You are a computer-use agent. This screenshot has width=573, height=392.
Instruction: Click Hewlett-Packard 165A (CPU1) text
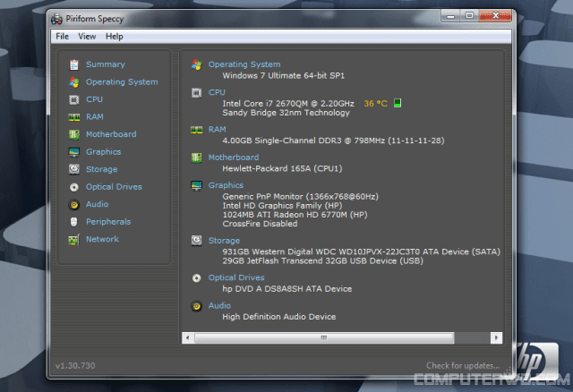[282, 169]
